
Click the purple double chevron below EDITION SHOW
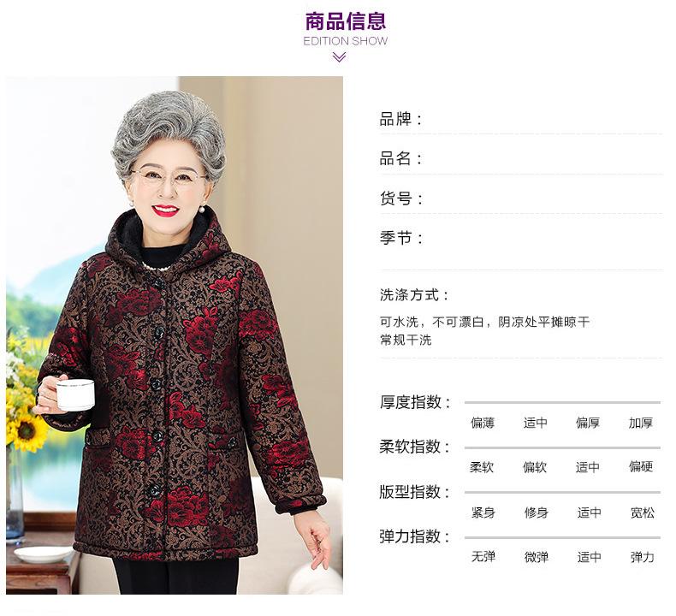point(340,57)
